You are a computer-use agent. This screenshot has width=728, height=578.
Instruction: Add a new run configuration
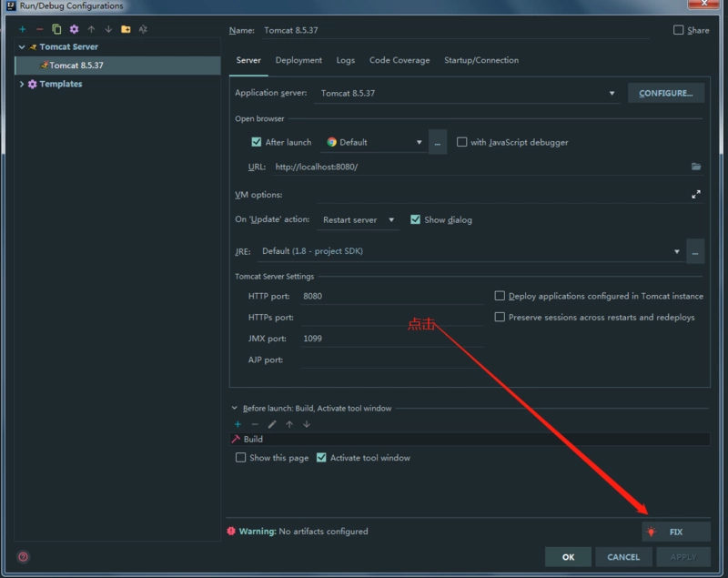(23, 29)
